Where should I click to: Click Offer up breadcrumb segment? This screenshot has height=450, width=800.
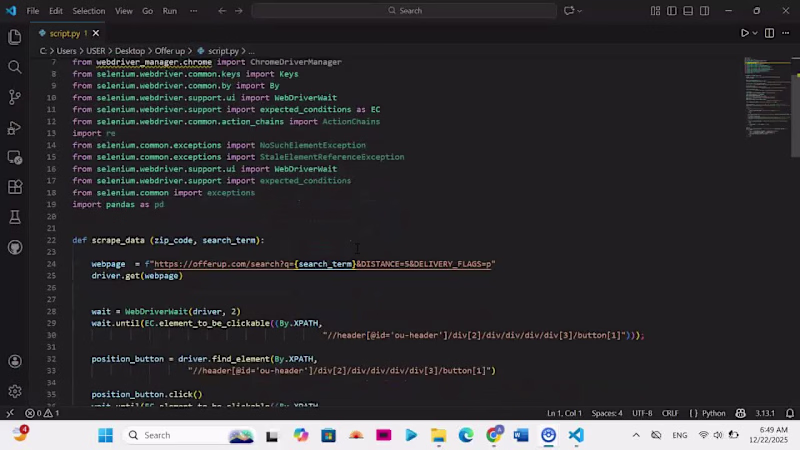170,51
